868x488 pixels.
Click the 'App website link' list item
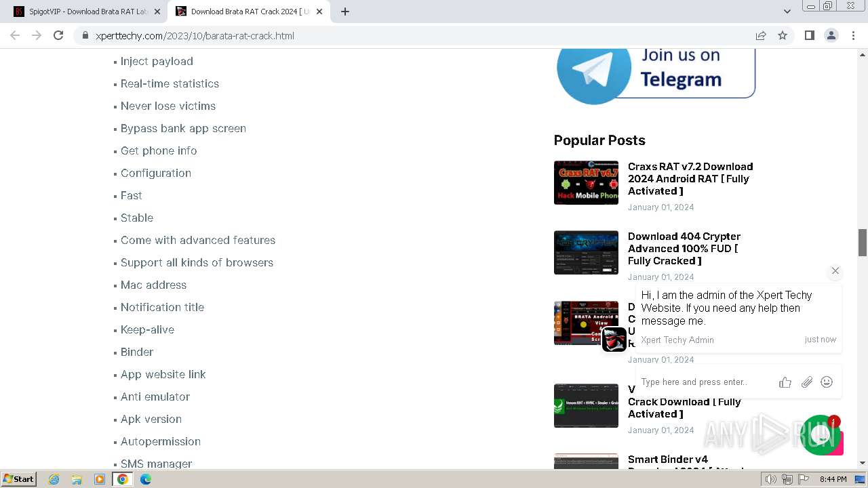coord(163,374)
